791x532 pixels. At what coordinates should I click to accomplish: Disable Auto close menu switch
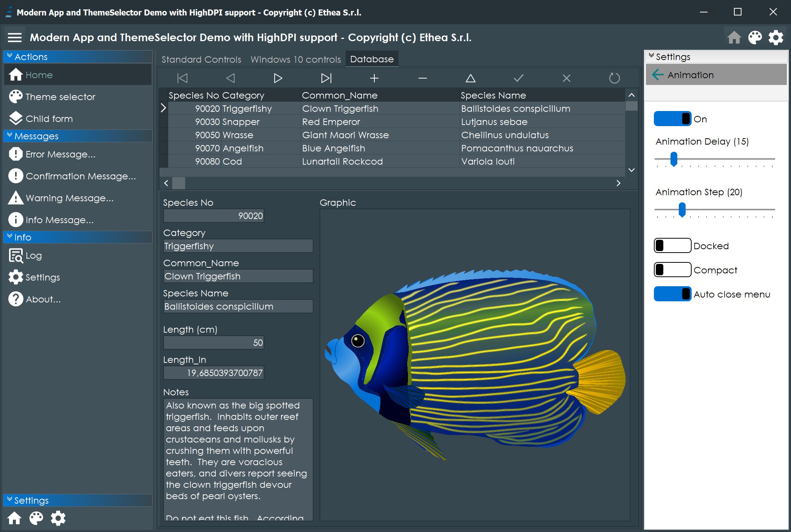(672, 294)
